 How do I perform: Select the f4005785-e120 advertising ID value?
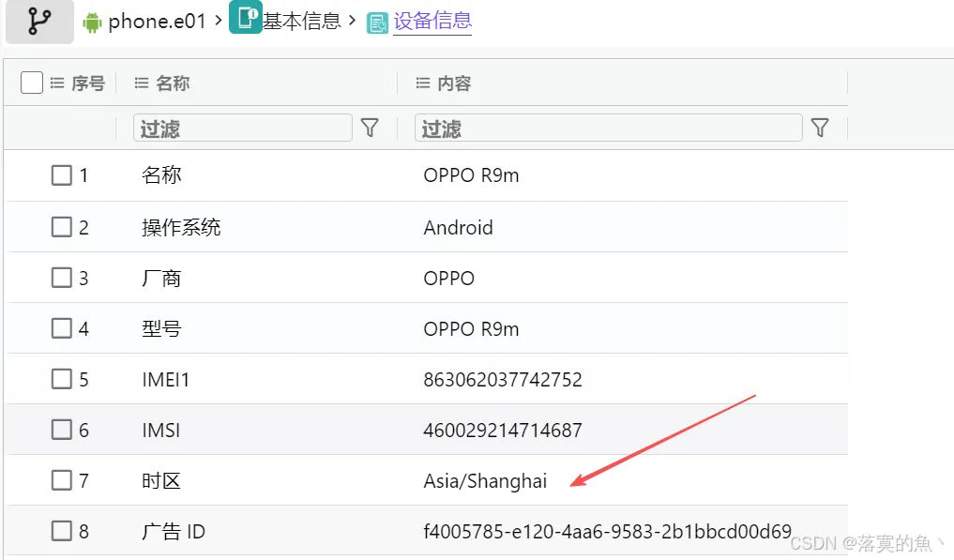pos(607,532)
